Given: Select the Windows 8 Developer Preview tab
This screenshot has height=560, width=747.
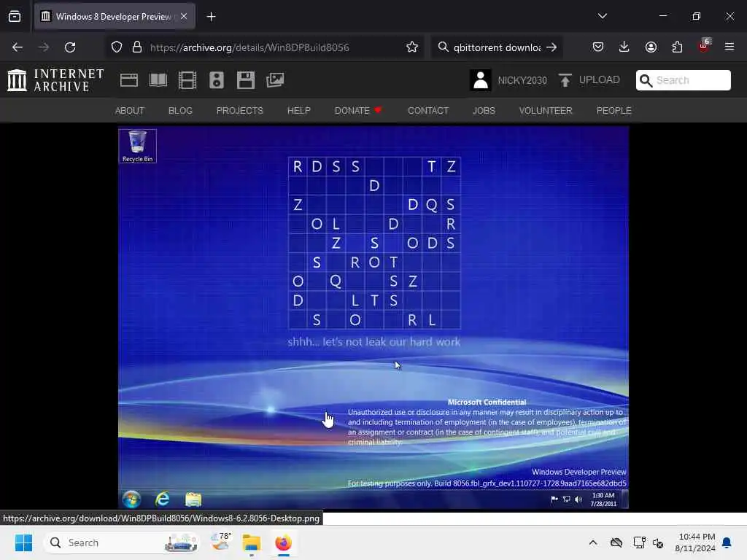Looking at the screenshot, I should point(115,17).
